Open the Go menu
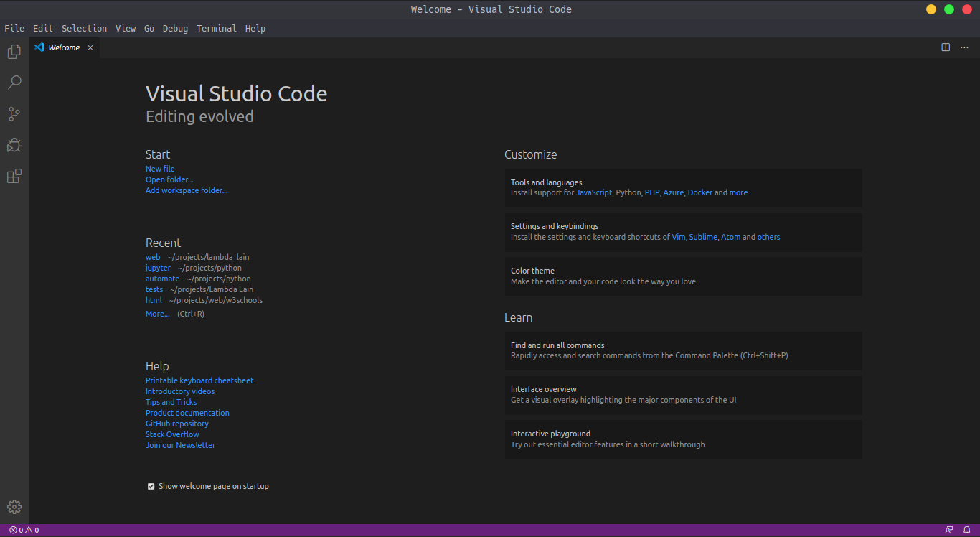The height and width of the screenshot is (537, 980). point(149,29)
